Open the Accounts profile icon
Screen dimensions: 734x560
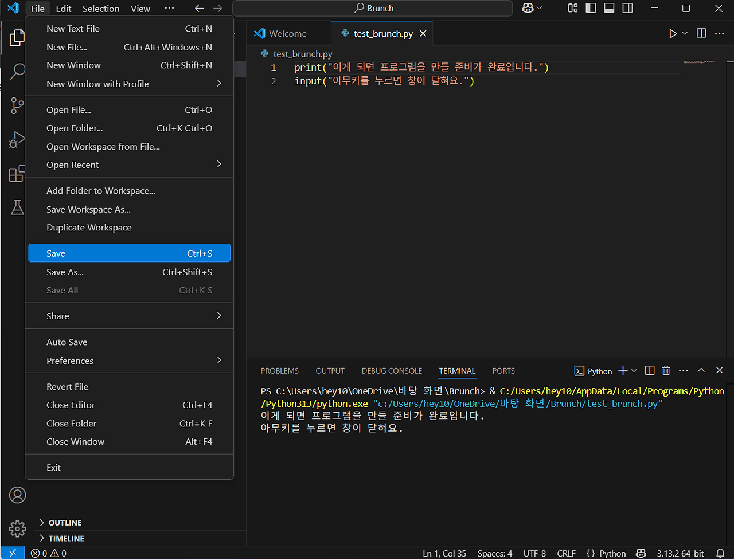click(17, 495)
